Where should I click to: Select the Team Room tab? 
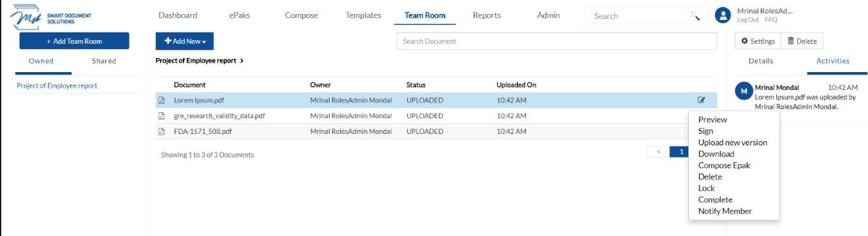click(425, 15)
